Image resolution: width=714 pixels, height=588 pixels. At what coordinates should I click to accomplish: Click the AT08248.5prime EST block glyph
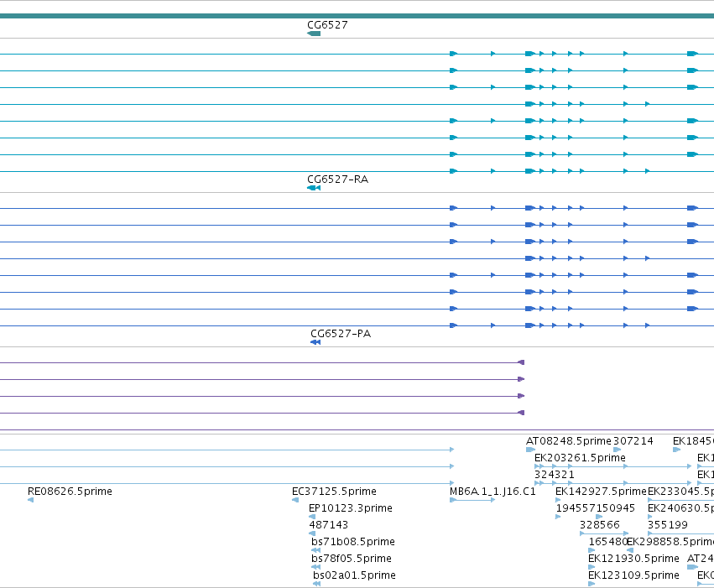point(530,450)
